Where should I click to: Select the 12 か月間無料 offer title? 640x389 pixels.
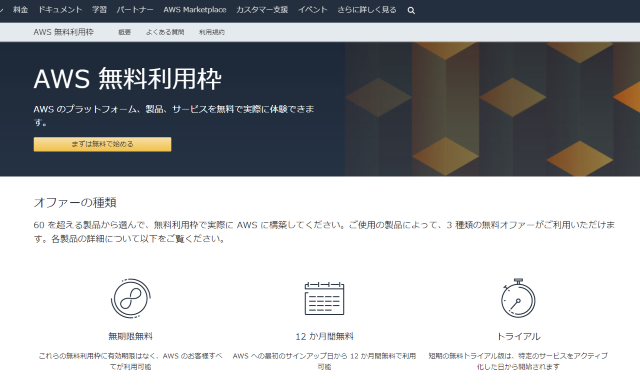[x=324, y=336]
